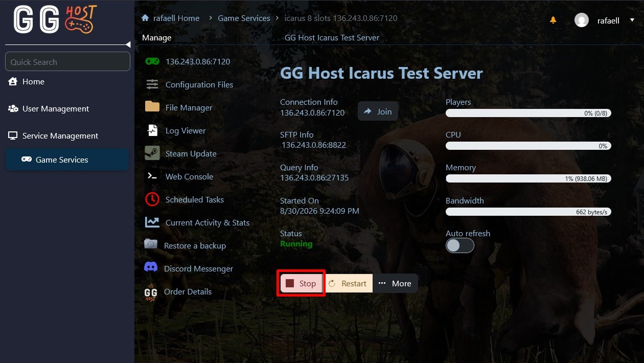Open Scheduled Tasks in Manage menu
Image resolution: width=644 pixels, height=363 pixels.
click(x=195, y=199)
